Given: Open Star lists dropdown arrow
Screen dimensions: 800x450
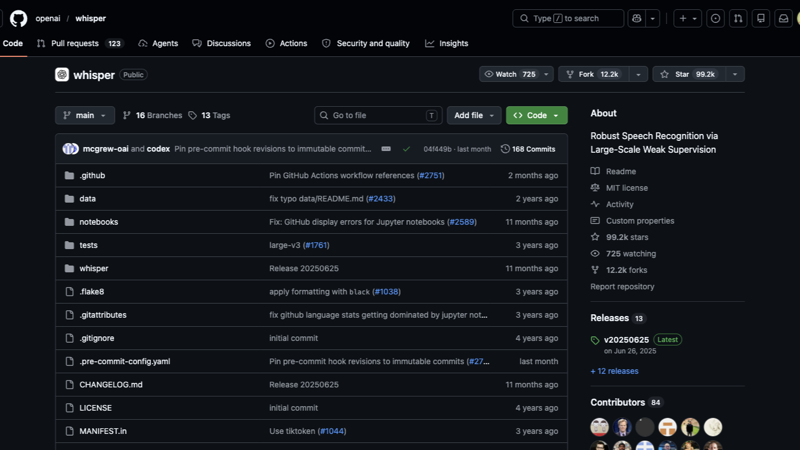Looking at the screenshot, I should coord(735,74).
